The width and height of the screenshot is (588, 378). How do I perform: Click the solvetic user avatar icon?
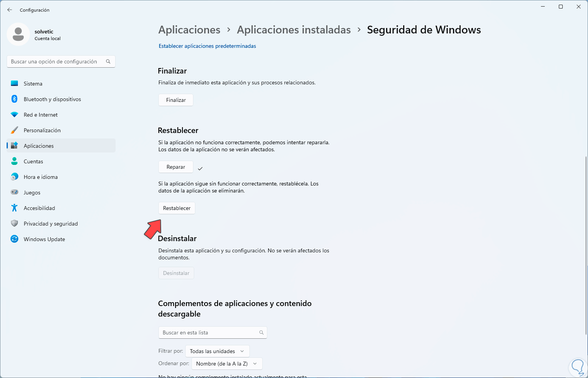(x=18, y=34)
